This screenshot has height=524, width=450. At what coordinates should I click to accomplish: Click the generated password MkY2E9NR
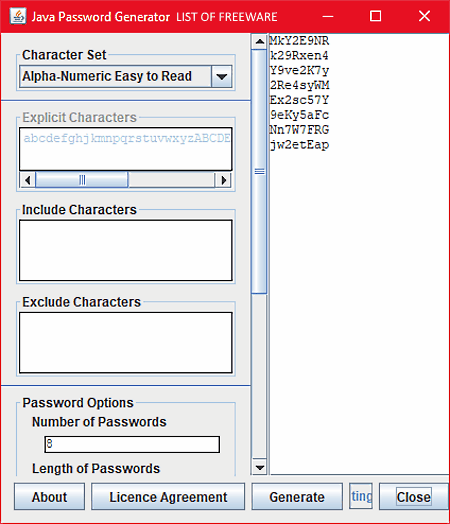pos(299,41)
